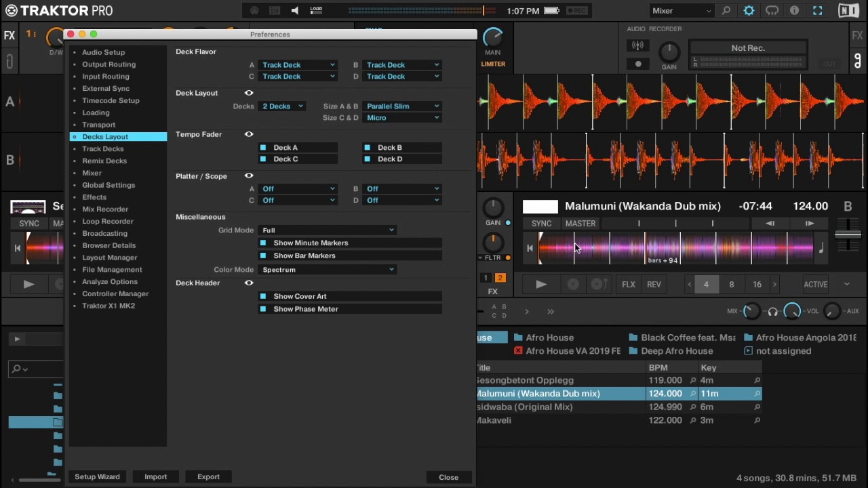Open Size A & B Parallel Slim dropdown
868x488 pixels.
[402, 106]
